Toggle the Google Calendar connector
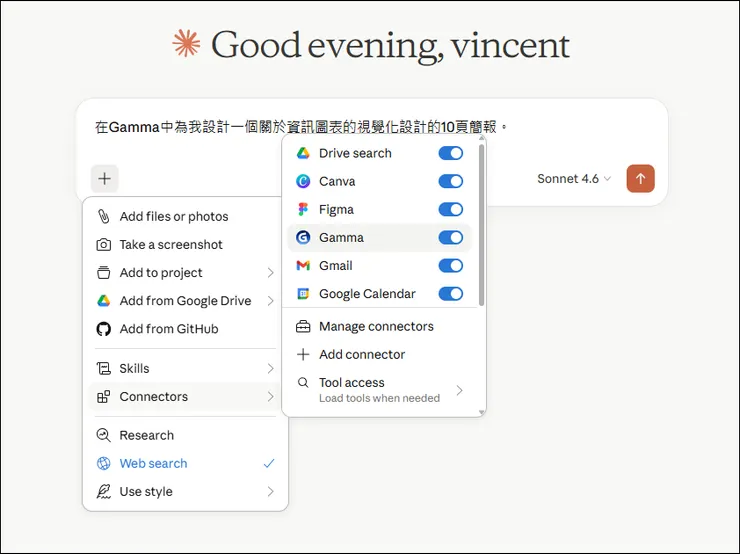 451,294
